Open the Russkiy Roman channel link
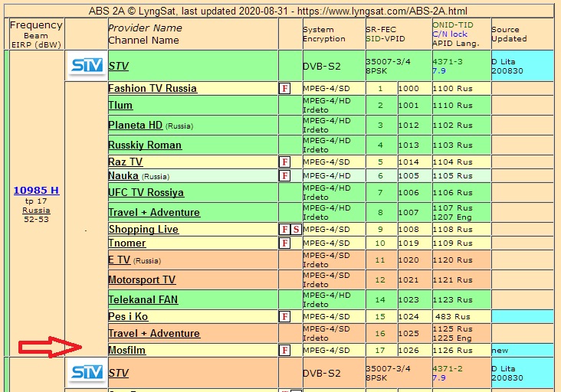561x392 pixels. point(145,145)
